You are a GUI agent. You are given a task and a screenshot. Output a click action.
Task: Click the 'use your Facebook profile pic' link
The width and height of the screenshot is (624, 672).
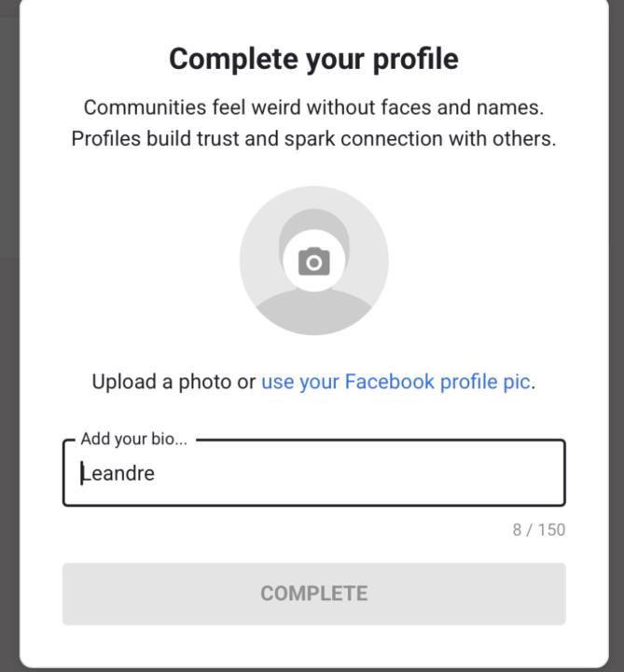click(x=396, y=382)
